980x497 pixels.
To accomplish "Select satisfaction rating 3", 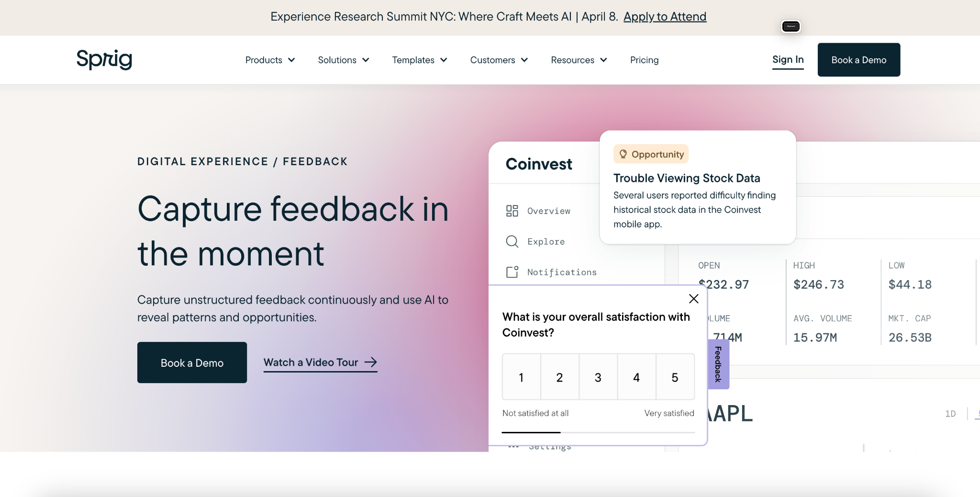I will coord(598,377).
